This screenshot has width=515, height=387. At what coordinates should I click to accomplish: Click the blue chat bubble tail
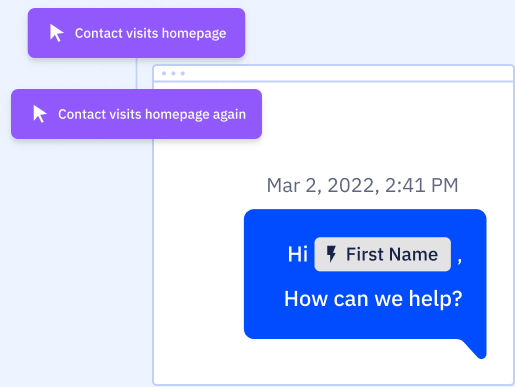pyautogui.click(x=475, y=349)
